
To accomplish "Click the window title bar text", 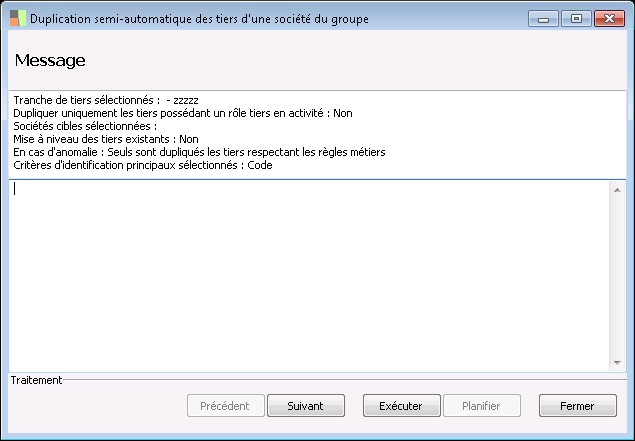I will [200, 18].
